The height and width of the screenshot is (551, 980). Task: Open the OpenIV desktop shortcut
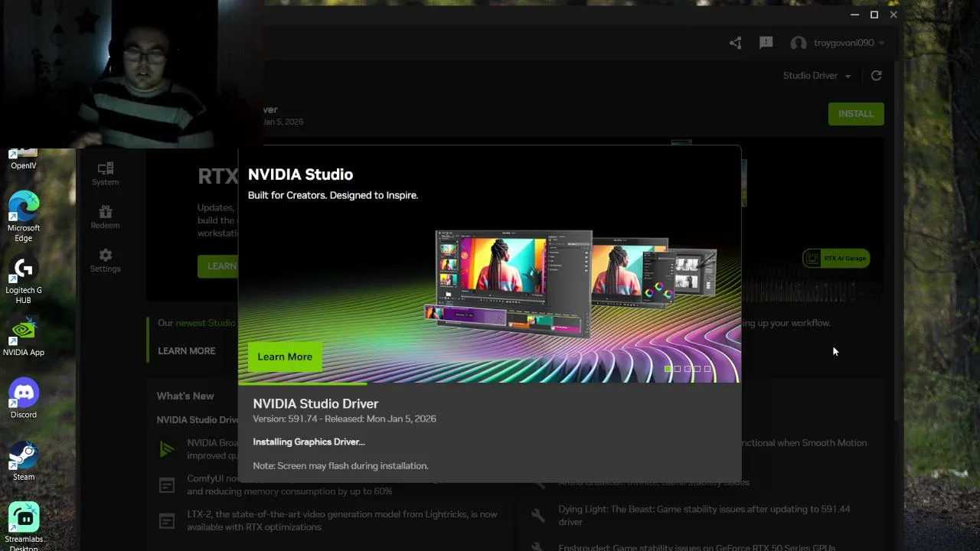coord(24,159)
